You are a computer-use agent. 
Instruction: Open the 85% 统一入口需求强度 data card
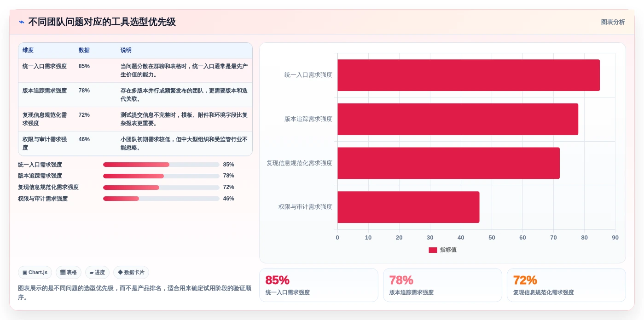[319, 285]
